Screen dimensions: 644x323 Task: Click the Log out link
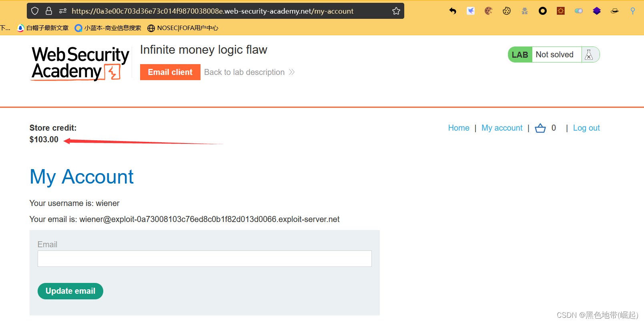click(x=586, y=128)
